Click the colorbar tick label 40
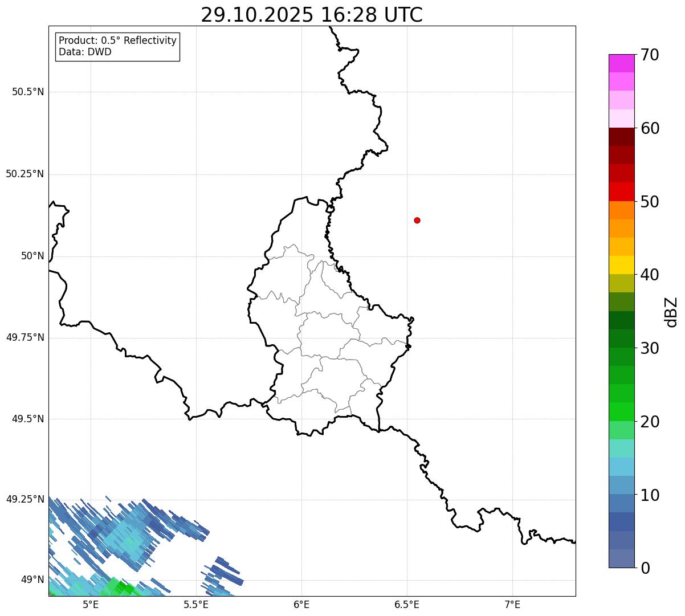Viewport: 685px width, 616px height. [650, 275]
